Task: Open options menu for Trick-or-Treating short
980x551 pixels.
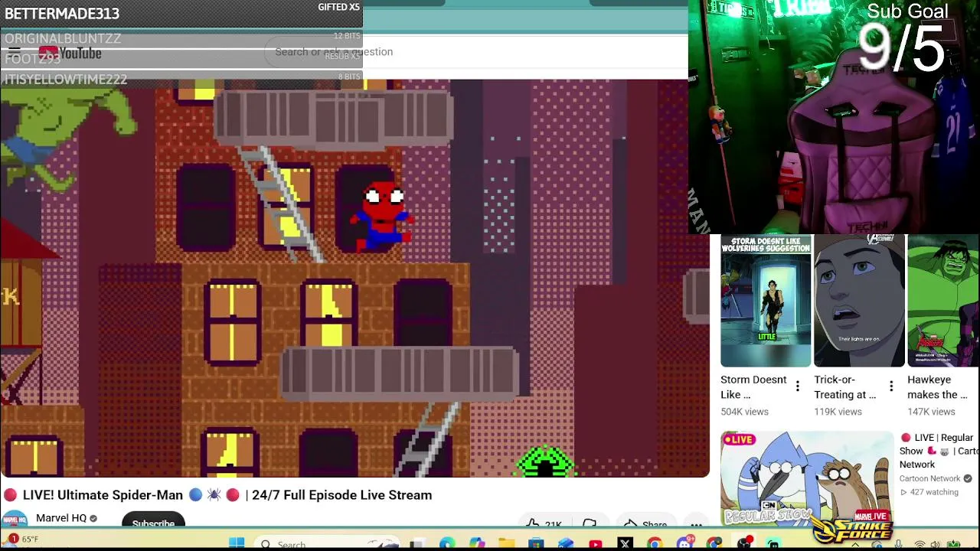Action: [890, 386]
